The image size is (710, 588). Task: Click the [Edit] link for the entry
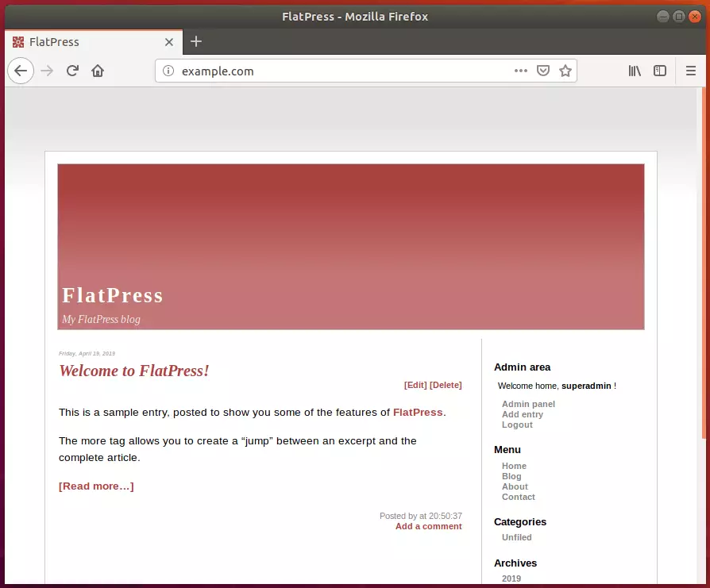coord(415,385)
